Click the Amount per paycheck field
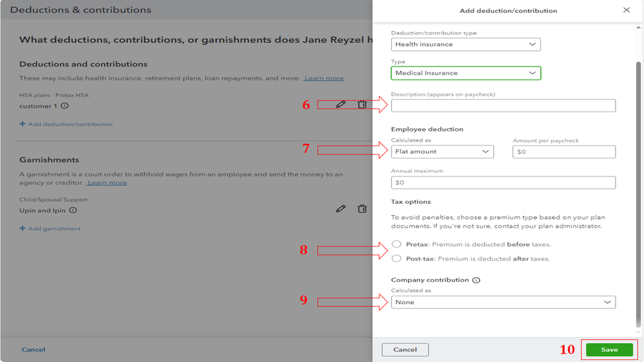Screen dimensions: 644x362 (x=564, y=152)
